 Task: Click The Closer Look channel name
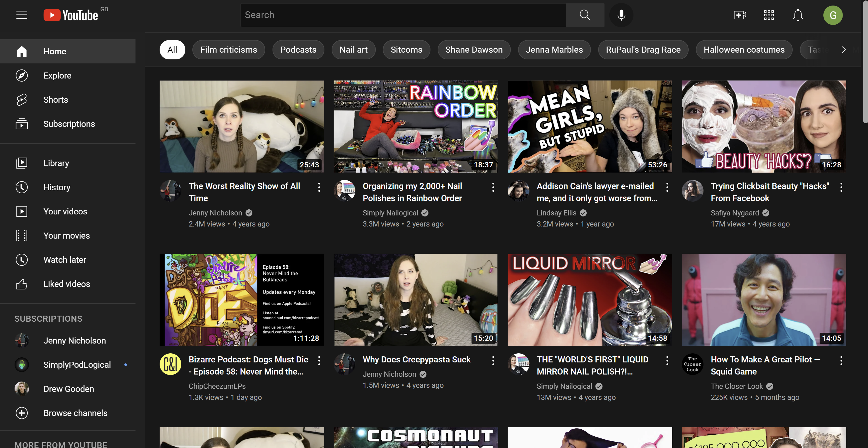click(737, 386)
